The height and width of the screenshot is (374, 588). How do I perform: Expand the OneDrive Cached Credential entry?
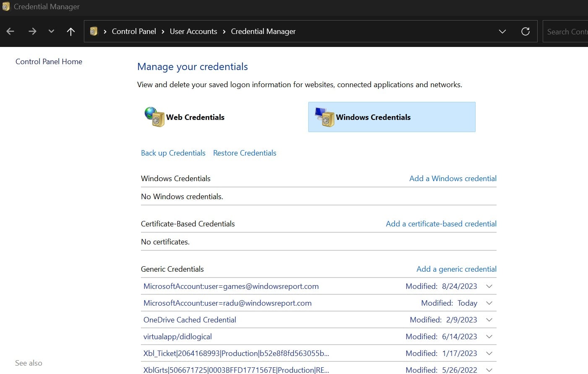pos(489,320)
